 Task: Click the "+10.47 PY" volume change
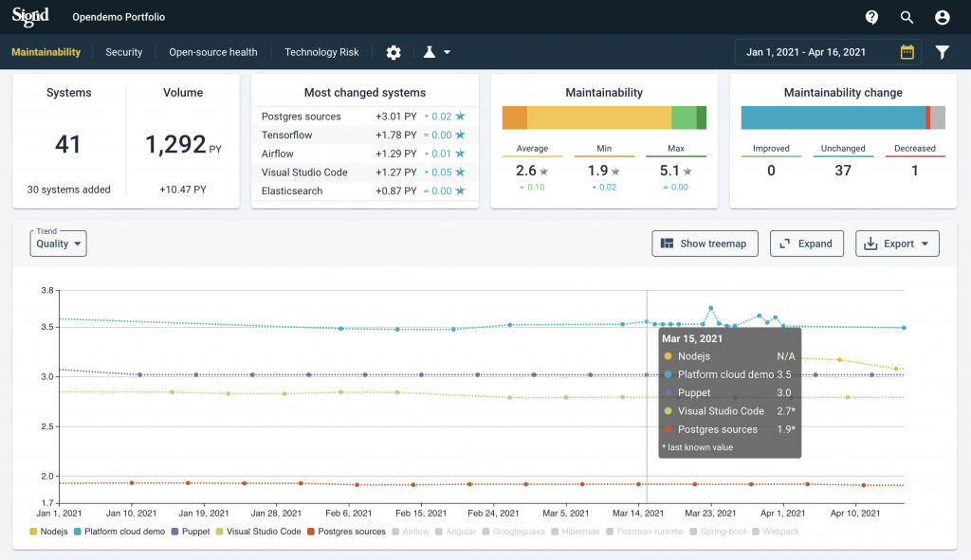[x=183, y=190]
